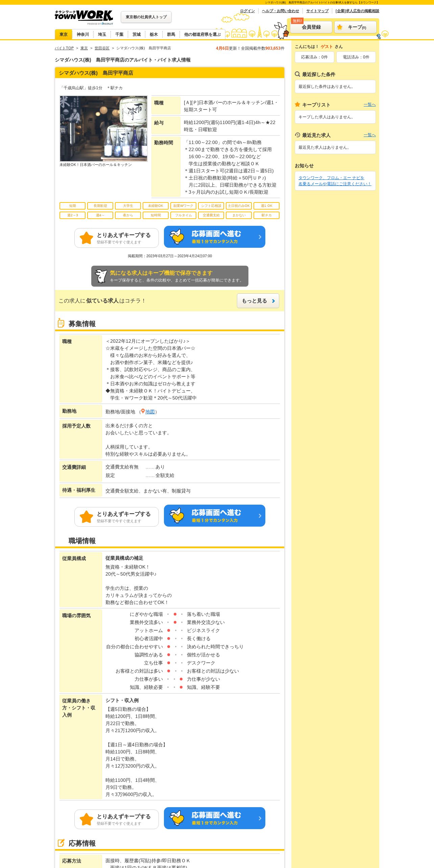Click the map pin icon next to 地図

point(143,411)
